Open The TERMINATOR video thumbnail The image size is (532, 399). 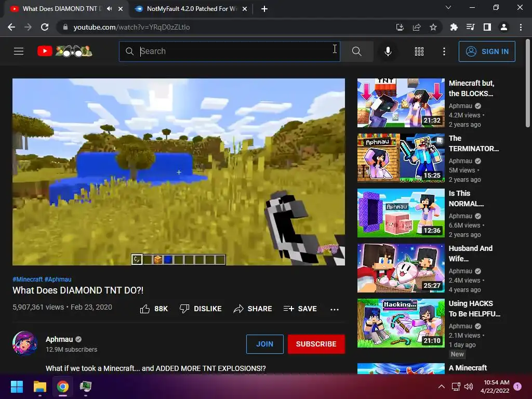[x=401, y=158]
